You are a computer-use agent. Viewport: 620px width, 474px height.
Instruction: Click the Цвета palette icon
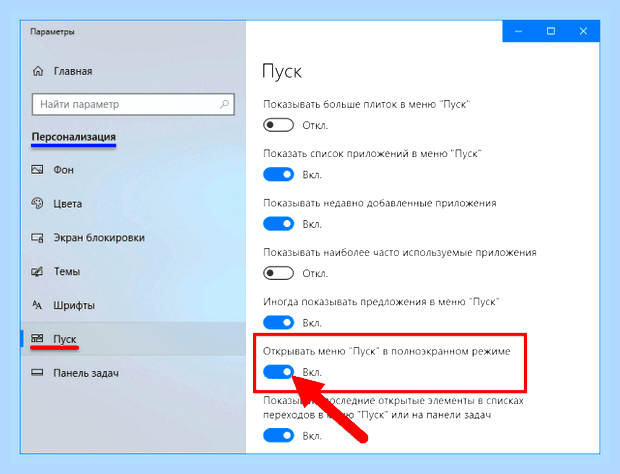pyautogui.click(x=37, y=203)
